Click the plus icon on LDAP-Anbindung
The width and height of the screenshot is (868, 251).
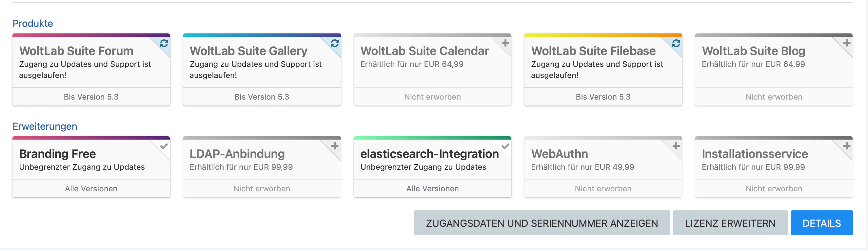[x=335, y=146]
